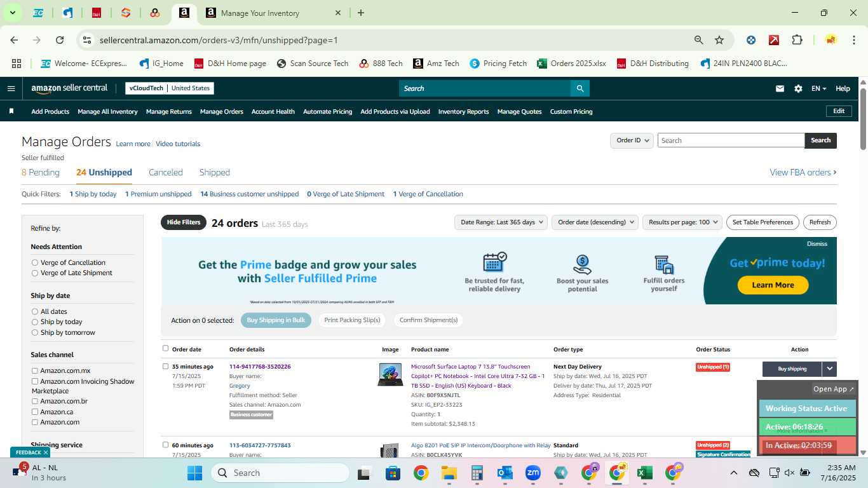Viewport: 868px width, 488px height.
Task: Open the site information icon in address bar
Action: 87,40
